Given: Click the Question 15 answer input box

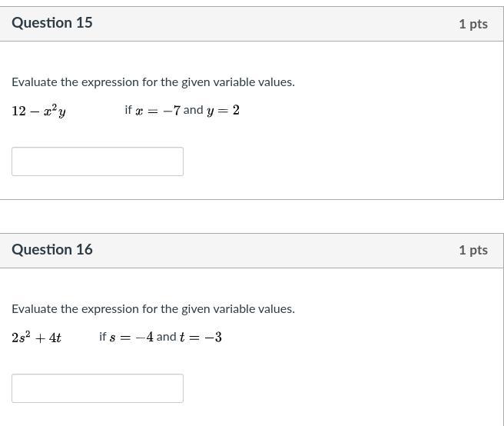Looking at the screenshot, I should pyautogui.click(x=98, y=161).
